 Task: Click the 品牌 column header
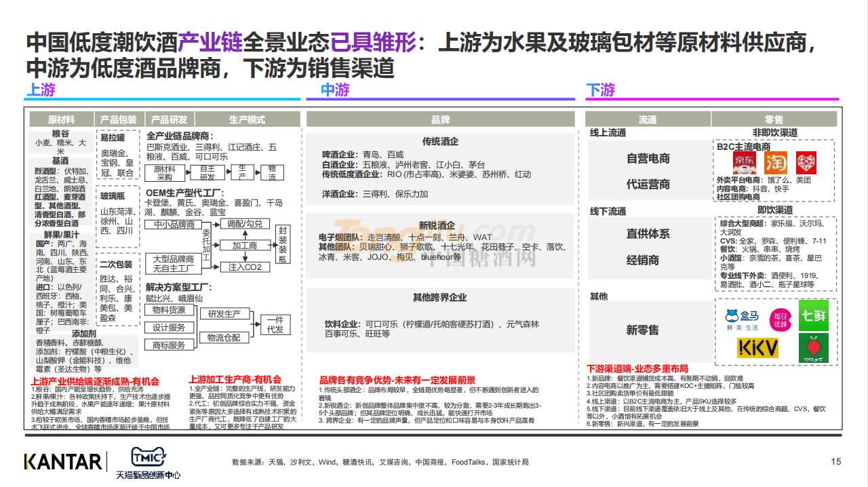[x=441, y=119]
